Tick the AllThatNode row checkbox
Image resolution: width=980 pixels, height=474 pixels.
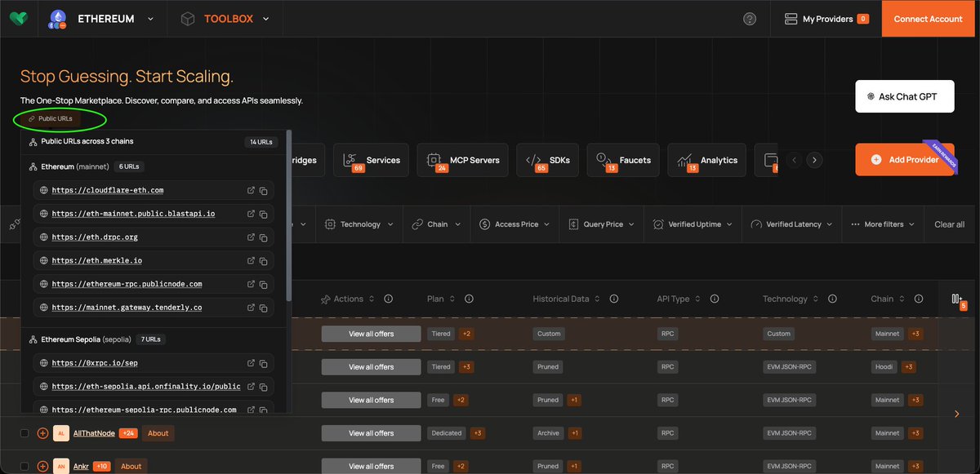point(24,433)
